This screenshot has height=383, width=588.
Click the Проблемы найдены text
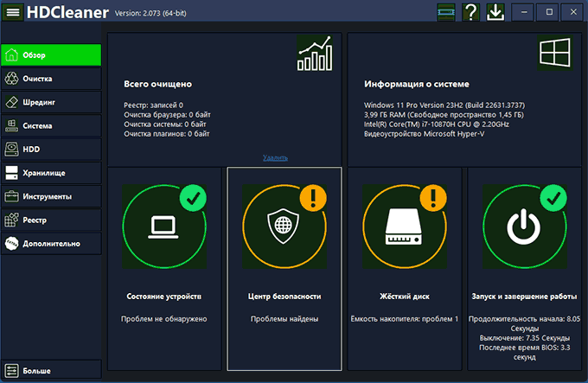284,319
